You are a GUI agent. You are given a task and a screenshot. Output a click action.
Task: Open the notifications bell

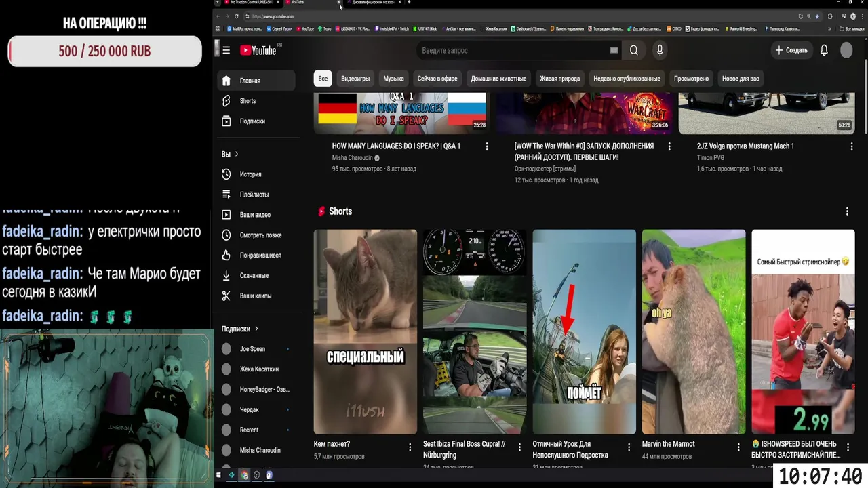(x=824, y=50)
